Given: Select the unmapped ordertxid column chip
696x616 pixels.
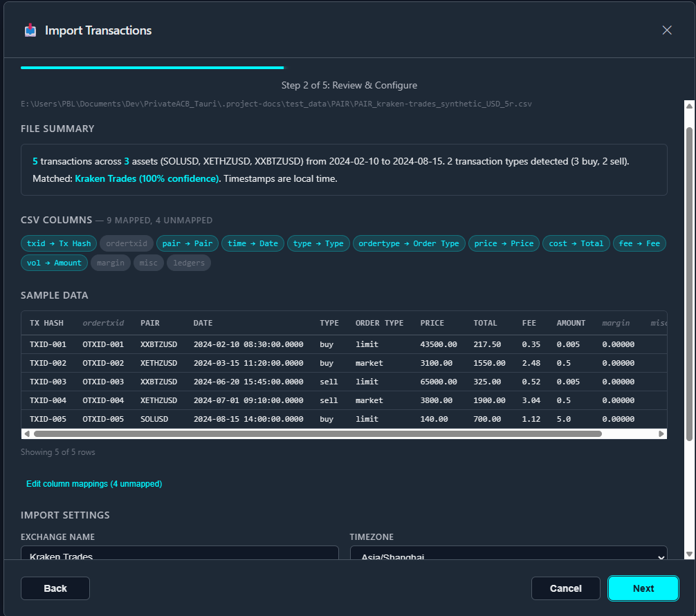Looking at the screenshot, I should click(127, 243).
